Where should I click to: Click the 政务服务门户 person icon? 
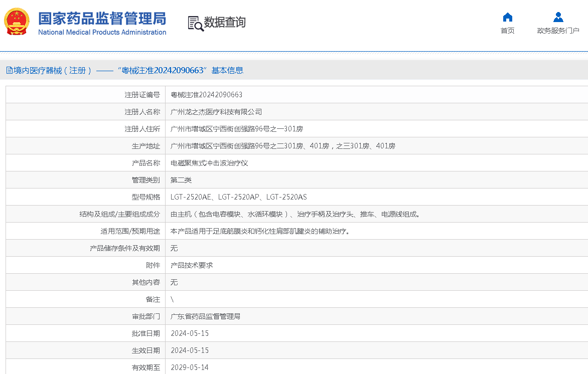point(558,17)
